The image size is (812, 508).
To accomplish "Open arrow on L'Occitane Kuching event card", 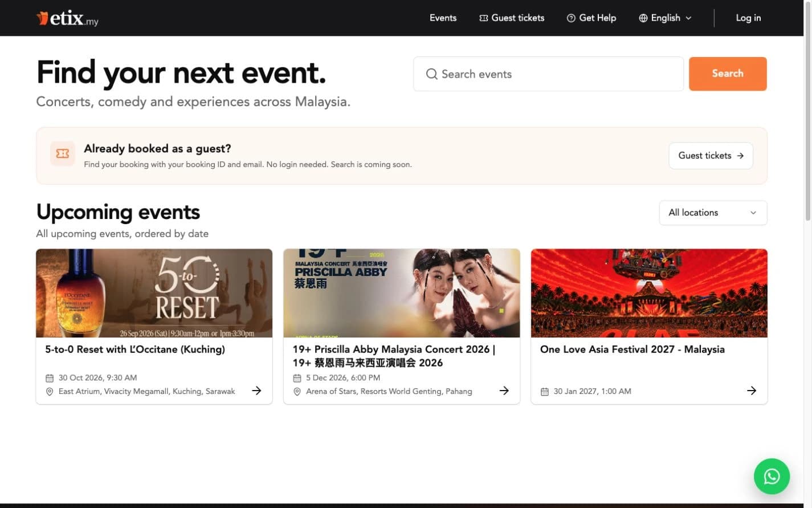I will (257, 391).
